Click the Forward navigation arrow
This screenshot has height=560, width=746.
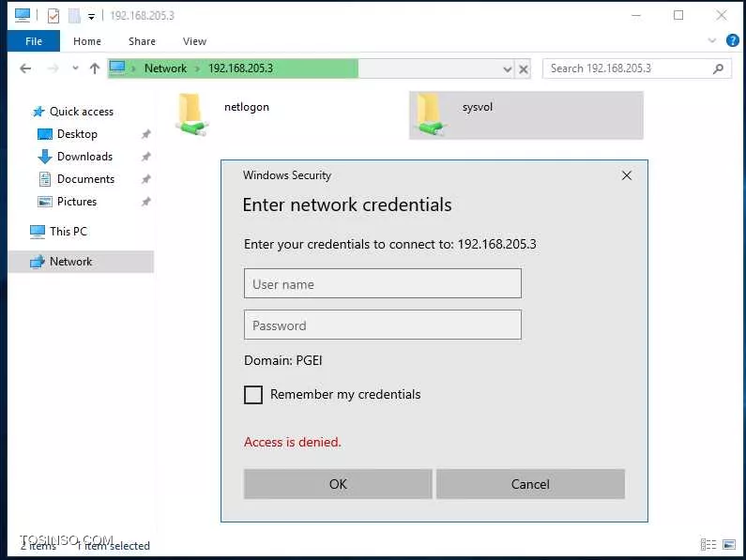coord(53,68)
